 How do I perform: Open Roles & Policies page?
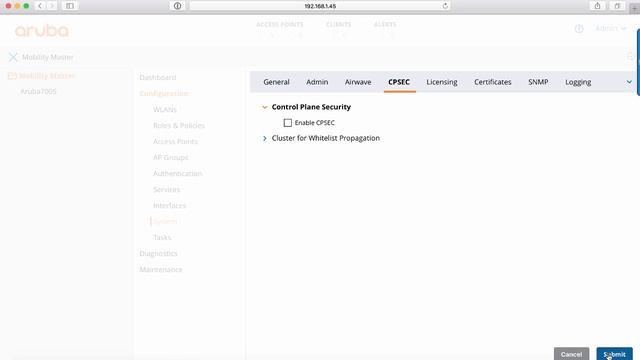pos(179,125)
